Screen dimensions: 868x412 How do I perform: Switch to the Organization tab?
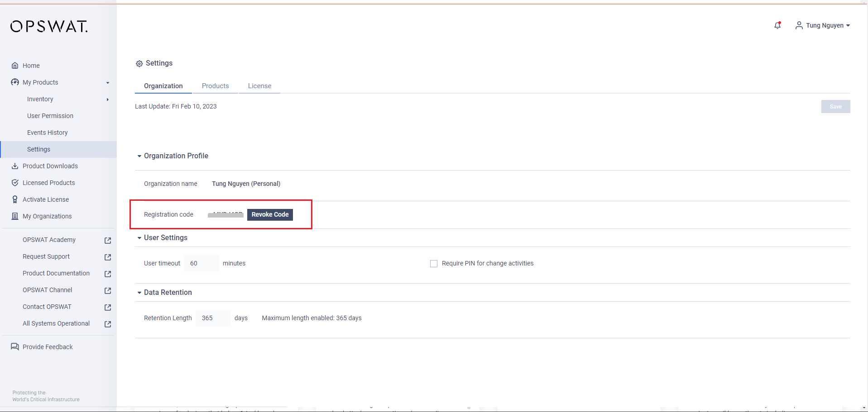click(163, 86)
